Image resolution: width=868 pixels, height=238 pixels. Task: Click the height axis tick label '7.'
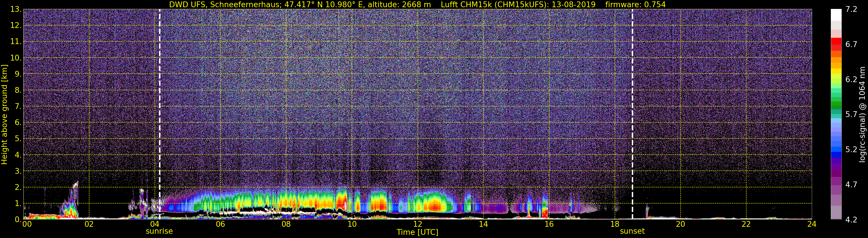point(18,107)
